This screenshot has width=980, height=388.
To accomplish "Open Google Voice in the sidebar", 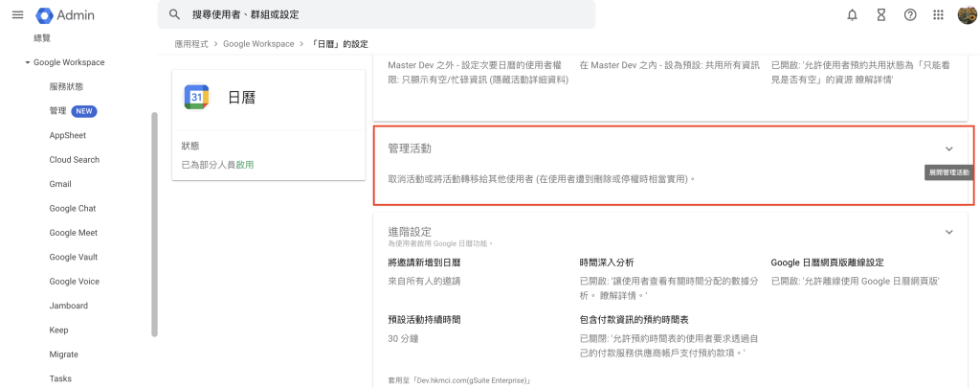I will coord(75,282).
